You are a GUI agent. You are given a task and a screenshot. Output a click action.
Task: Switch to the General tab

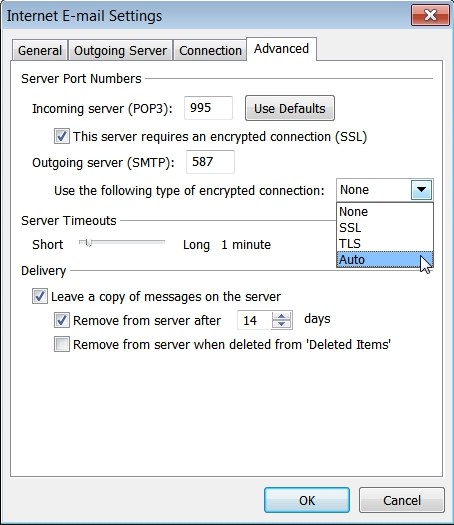click(40, 51)
